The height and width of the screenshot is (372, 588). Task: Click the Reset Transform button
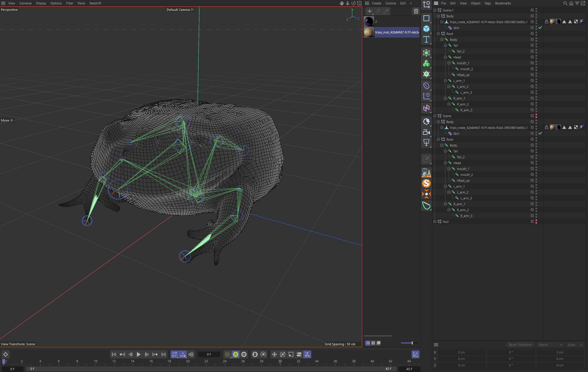tap(520, 345)
